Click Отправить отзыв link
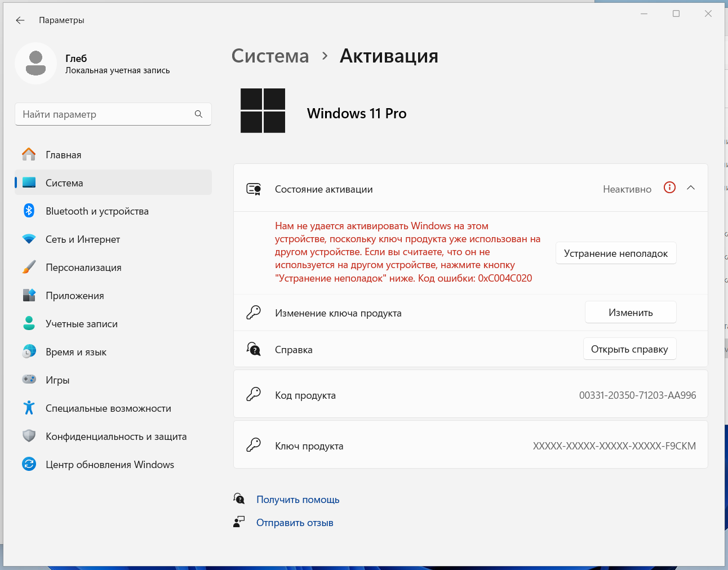728x570 pixels. (295, 523)
